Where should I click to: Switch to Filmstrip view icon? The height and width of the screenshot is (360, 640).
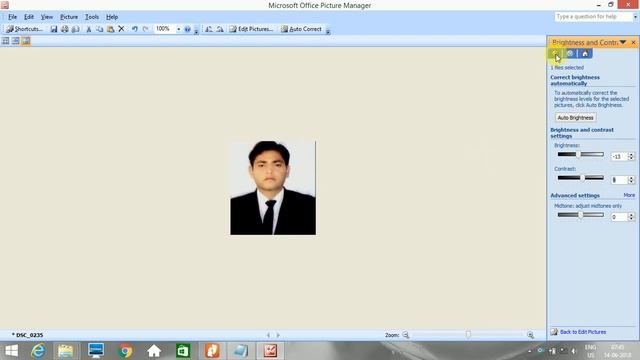click(x=16, y=41)
